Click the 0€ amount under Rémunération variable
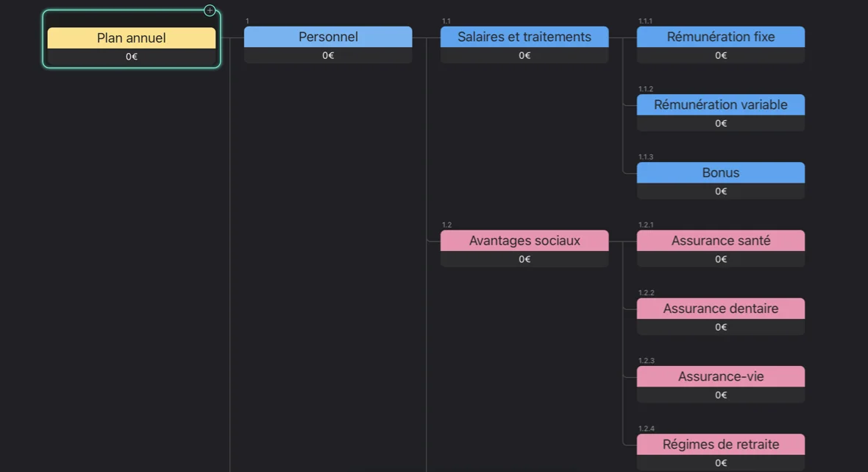Viewport: 868px width, 472px height. [721, 124]
